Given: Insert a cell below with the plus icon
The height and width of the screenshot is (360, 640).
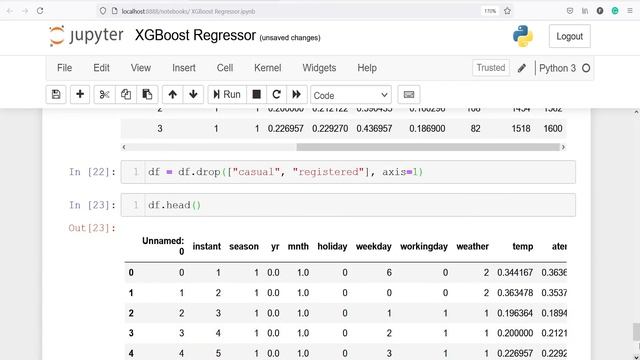Looking at the screenshot, I should coord(80,95).
